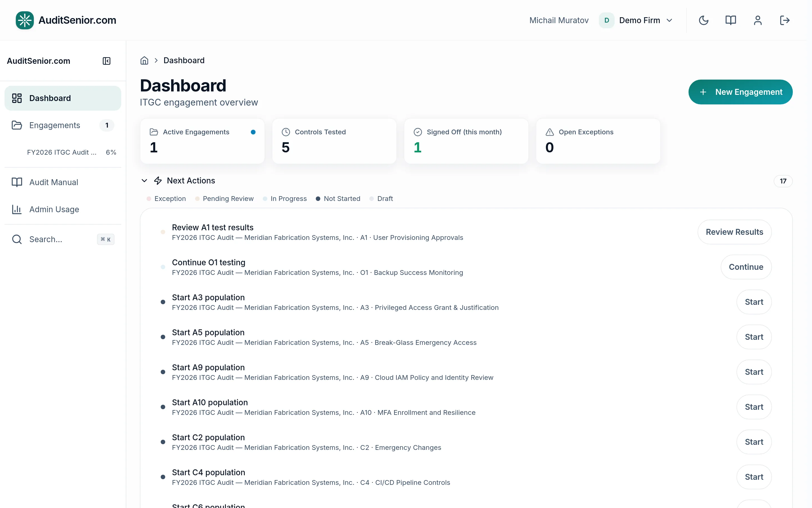Filter by Not Started status
This screenshot has height=508, width=812.
click(338, 199)
